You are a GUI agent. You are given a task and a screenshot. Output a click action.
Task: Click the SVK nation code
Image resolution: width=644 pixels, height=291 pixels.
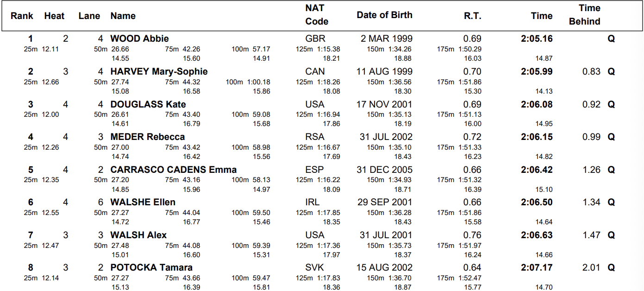pos(315,268)
